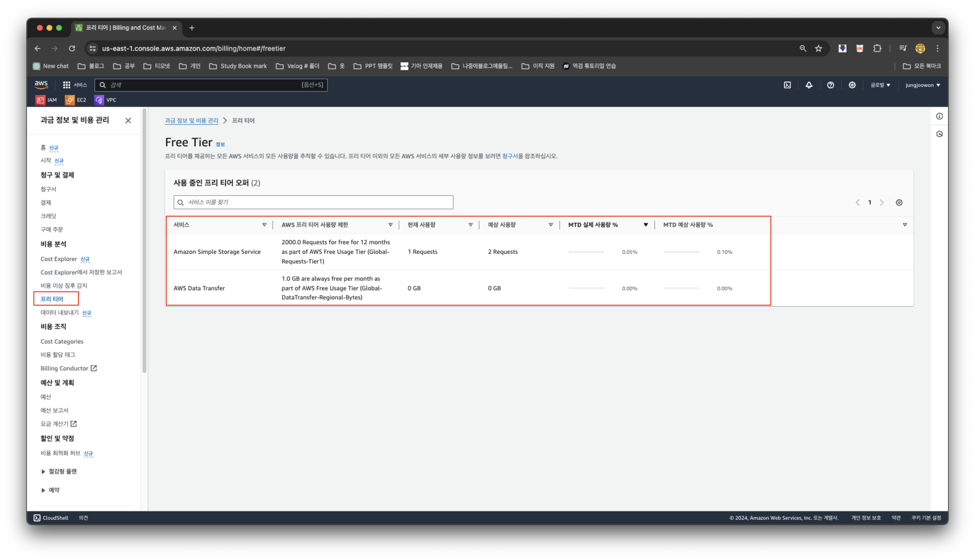975x560 pixels.
Task: Open the history clock icon on right edge
Action: click(x=939, y=134)
